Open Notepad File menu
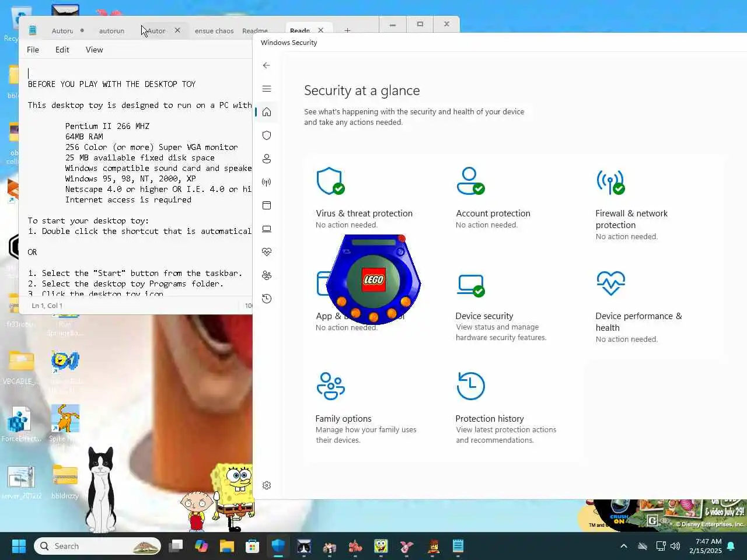The height and width of the screenshot is (560, 747). (33, 50)
